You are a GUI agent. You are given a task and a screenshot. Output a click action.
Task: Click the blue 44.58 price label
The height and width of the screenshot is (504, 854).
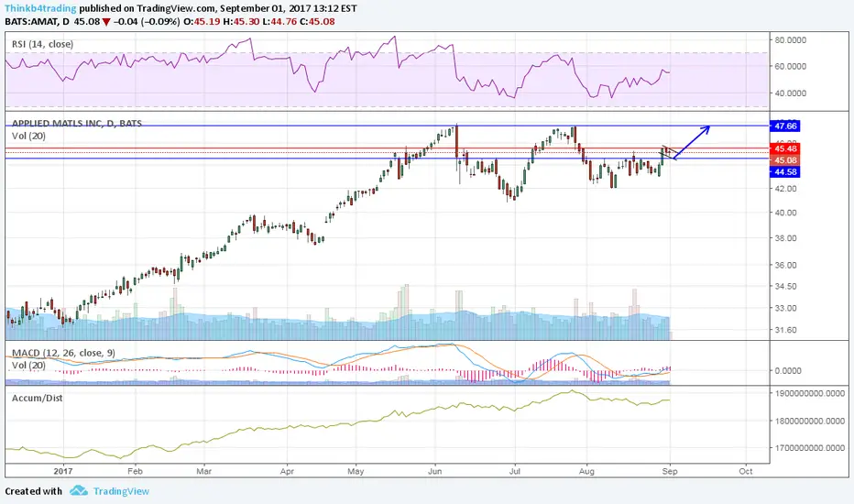pyautogui.click(x=785, y=171)
